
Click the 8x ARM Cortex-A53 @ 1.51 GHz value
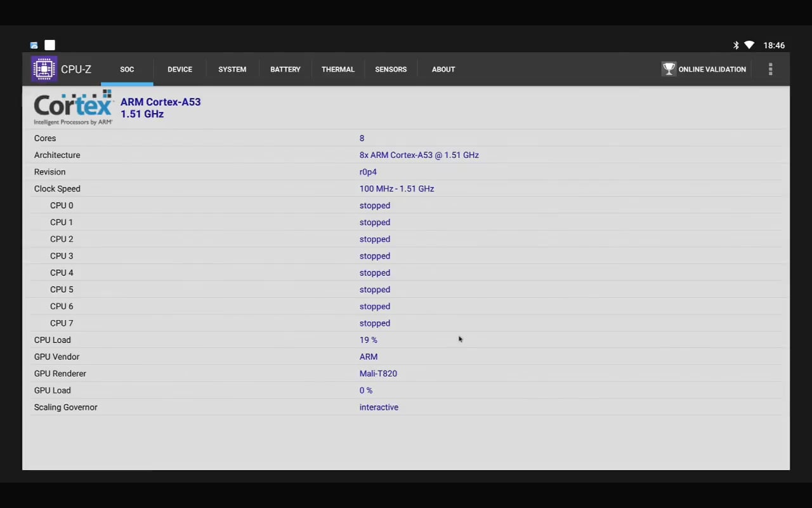click(x=419, y=155)
